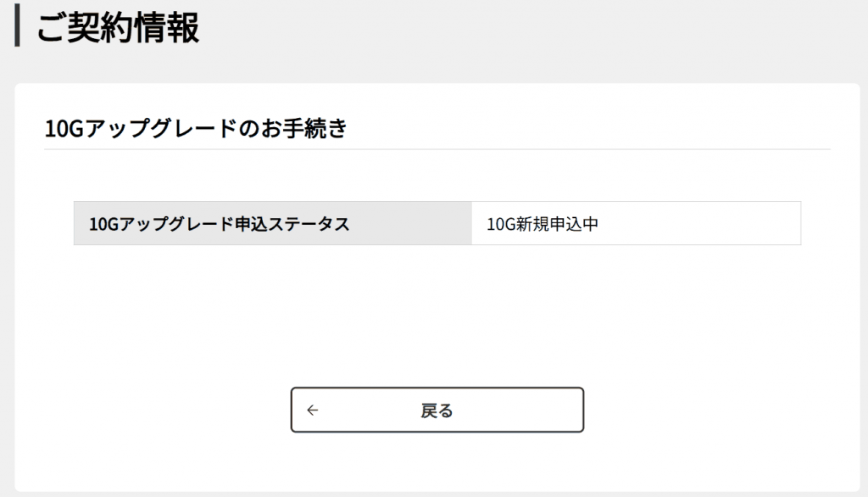The image size is (868, 497).
Task: Click the empty space right of 10G新規申込中
Action: point(704,224)
